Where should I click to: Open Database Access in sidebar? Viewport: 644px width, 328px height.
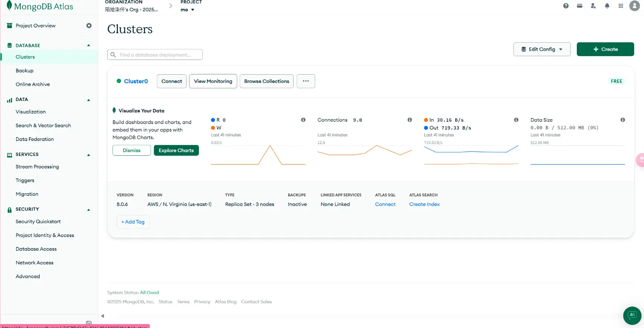click(36, 249)
